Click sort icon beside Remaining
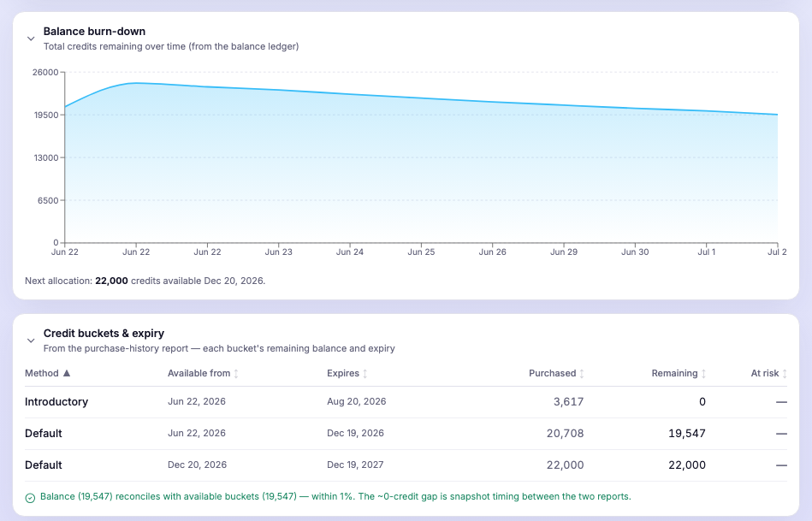The height and width of the screenshot is (521, 812). pos(703,373)
